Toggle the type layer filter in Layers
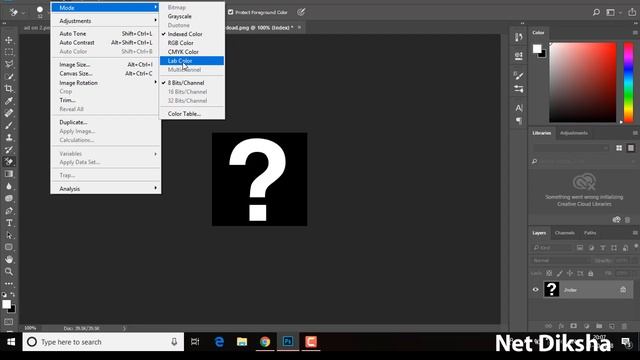The height and width of the screenshot is (360, 640). pyautogui.click(x=602, y=248)
